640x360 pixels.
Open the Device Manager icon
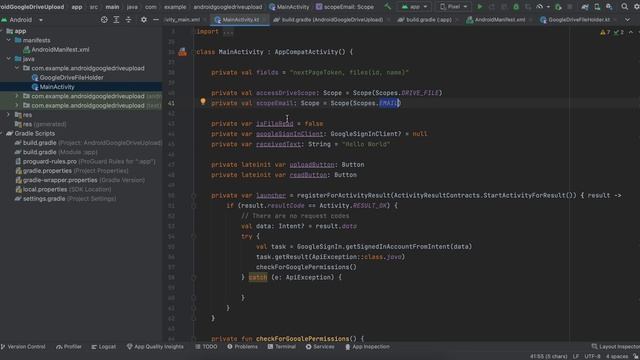pyautogui.click(x=597, y=7)
